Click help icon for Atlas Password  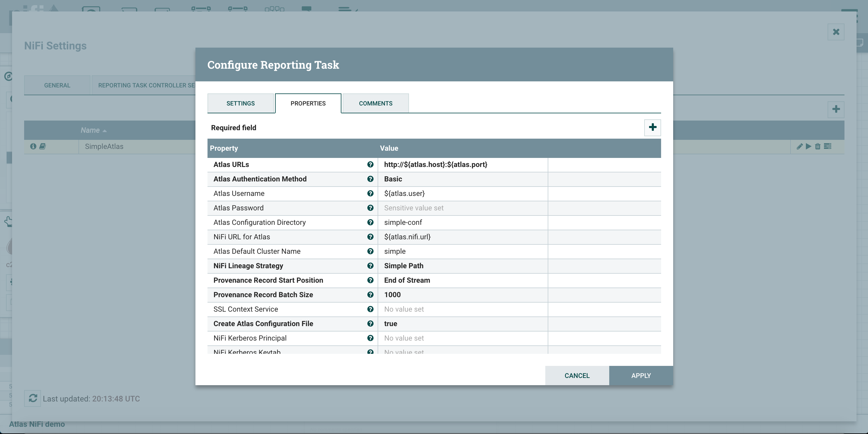click(x=370, y=208)
